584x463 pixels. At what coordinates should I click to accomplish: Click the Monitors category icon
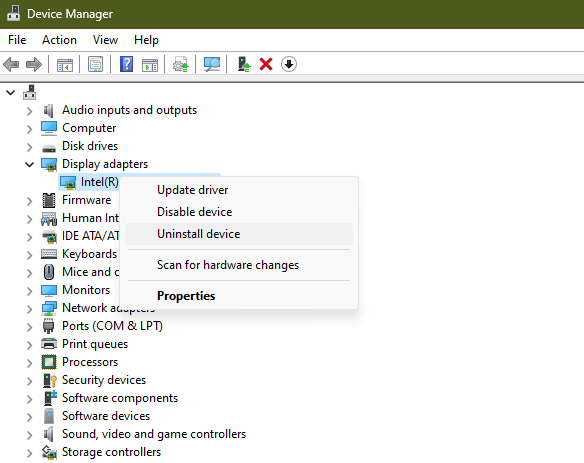coord(49,290)
